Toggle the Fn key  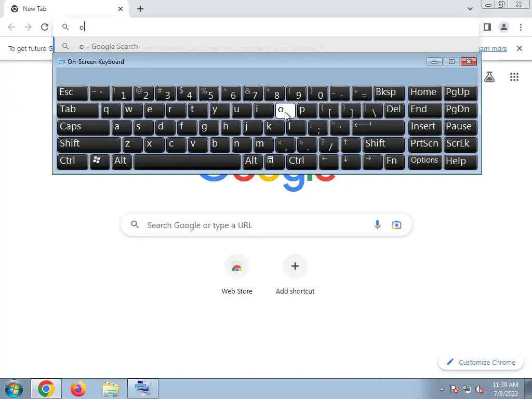pyautogui.click(x=395, y=162)
